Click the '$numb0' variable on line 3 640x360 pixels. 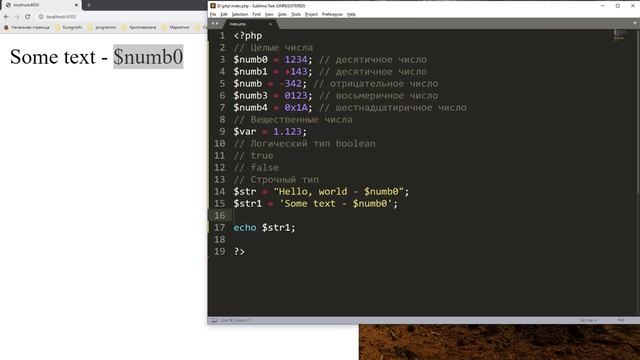click(251, 60)
